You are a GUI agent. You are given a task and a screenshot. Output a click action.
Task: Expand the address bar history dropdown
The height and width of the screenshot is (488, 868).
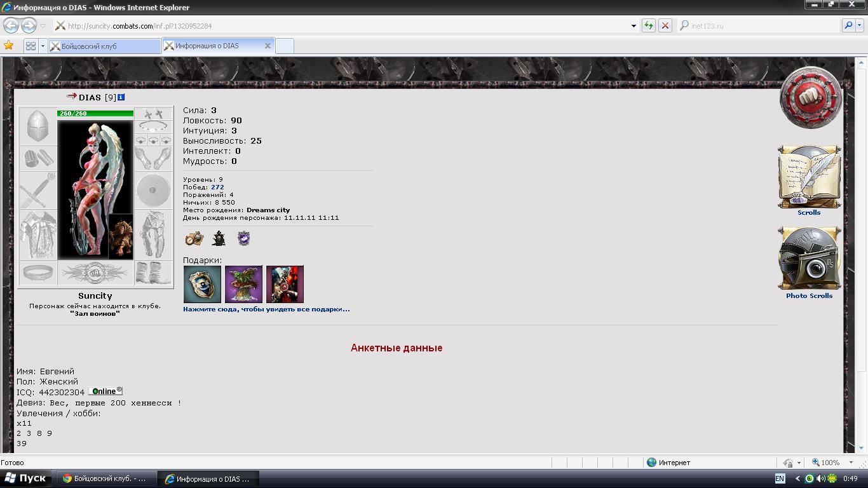click(634, 26)
